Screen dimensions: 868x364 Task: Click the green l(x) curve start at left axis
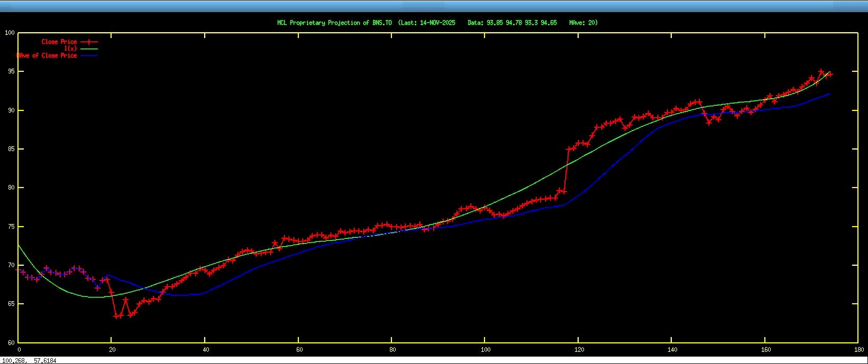coord(19,245)
